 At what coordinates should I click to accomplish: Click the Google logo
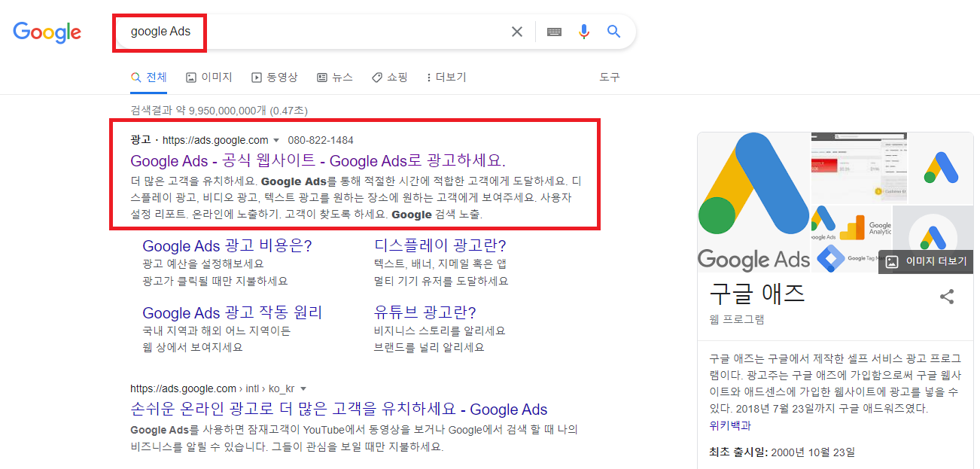click(x=47, y=32)
